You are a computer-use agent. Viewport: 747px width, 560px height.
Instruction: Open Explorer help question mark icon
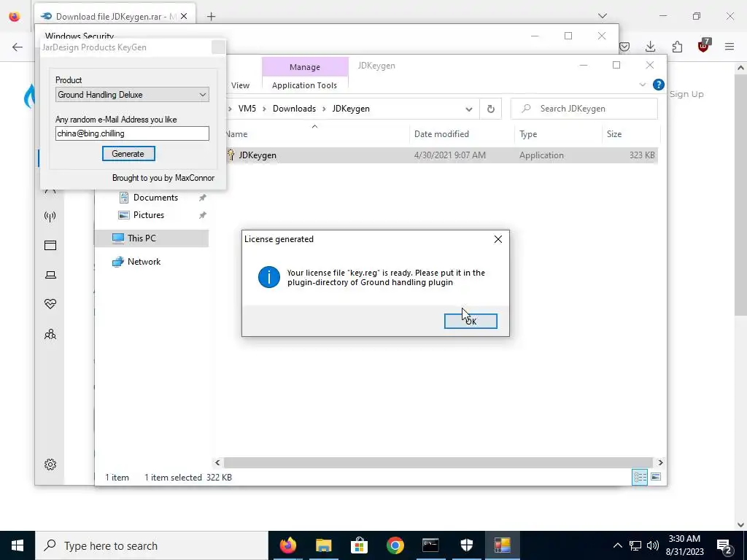pyautogui.click(x=659, y=85)
